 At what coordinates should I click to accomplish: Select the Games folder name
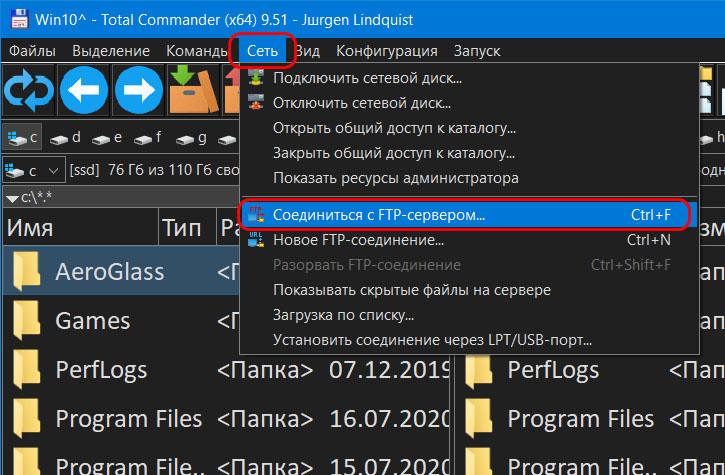coord(92,321)
